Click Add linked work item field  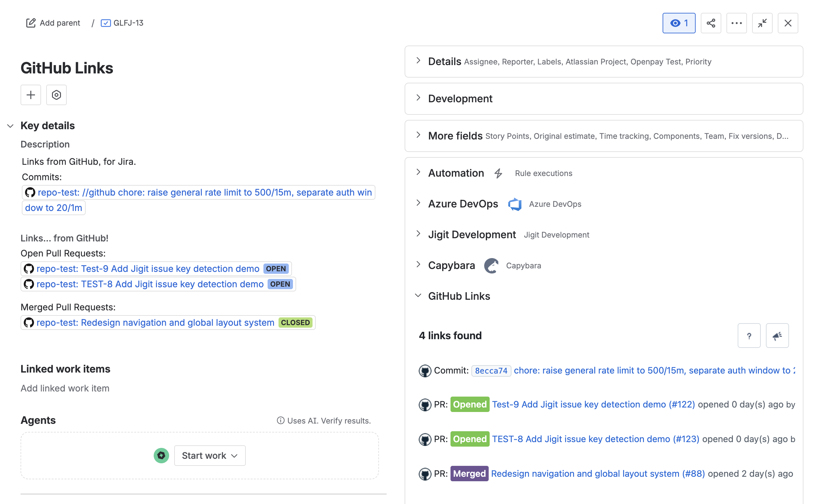pyautogui.click(x=65, y=388)
